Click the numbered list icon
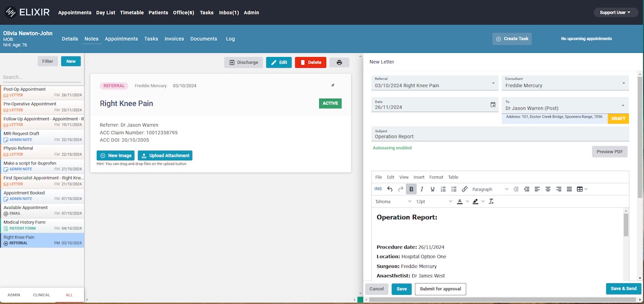The image size is (644, 304). (443, 189)
